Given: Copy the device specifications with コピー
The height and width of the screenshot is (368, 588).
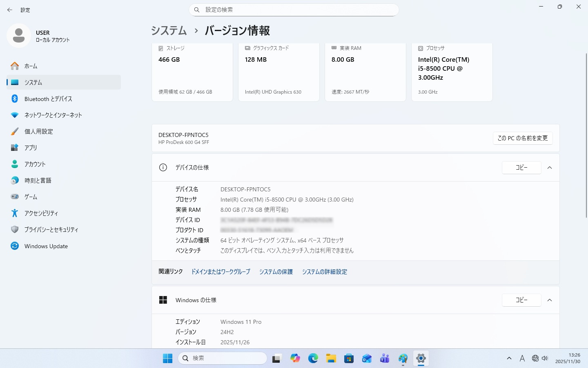Looking at the screenshot, I should [521, 168].
